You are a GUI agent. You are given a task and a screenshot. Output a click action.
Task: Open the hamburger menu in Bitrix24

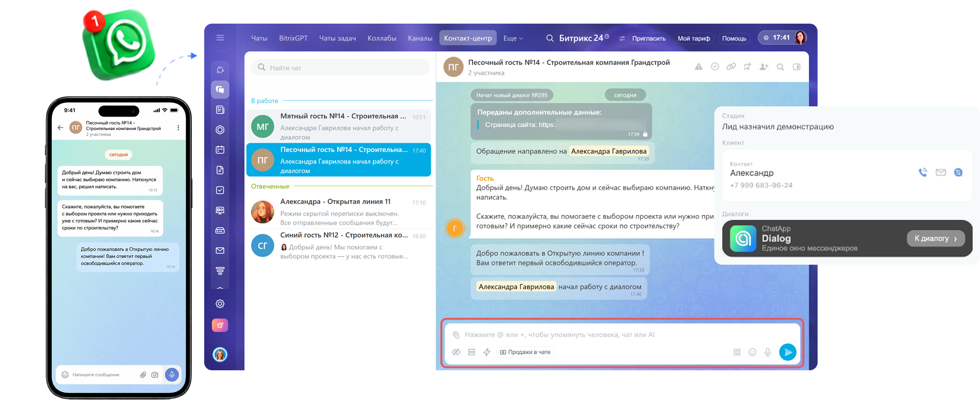point(220,38)
